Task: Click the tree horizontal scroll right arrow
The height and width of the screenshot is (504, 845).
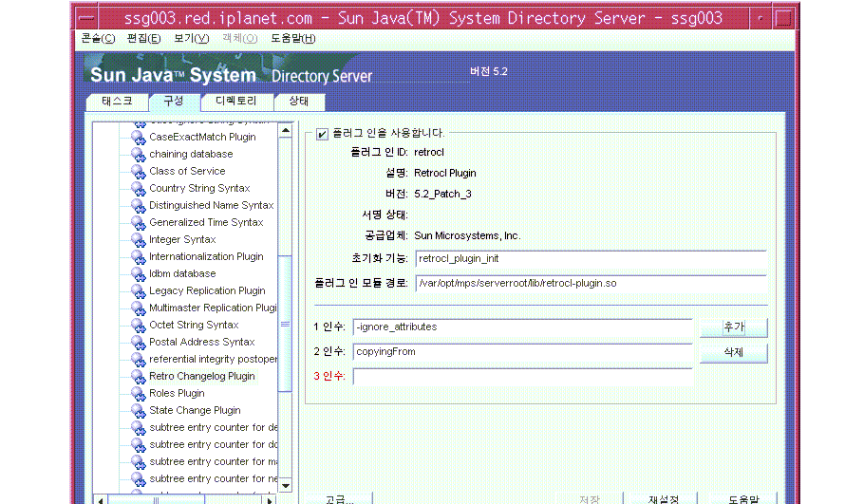Action: click(x=270, y=500)
